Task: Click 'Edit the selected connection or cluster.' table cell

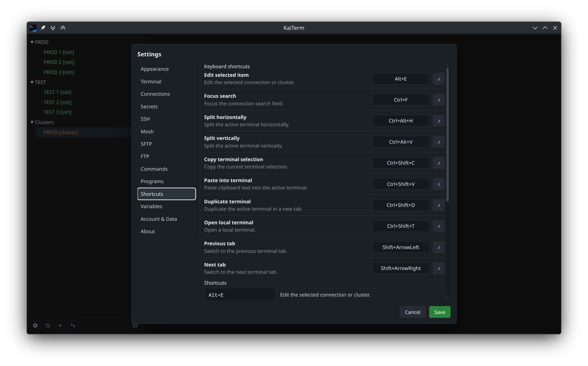Action: pyautogui.click(x=360, y=295)
